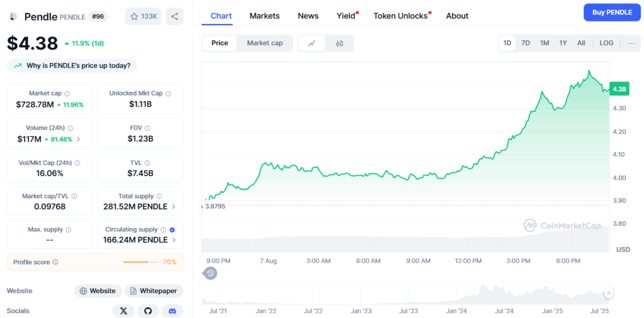The width and height of the screenshot is (644, 318).
Task: Click info icon beside Total supply
Action: click(x=159, y=197)
